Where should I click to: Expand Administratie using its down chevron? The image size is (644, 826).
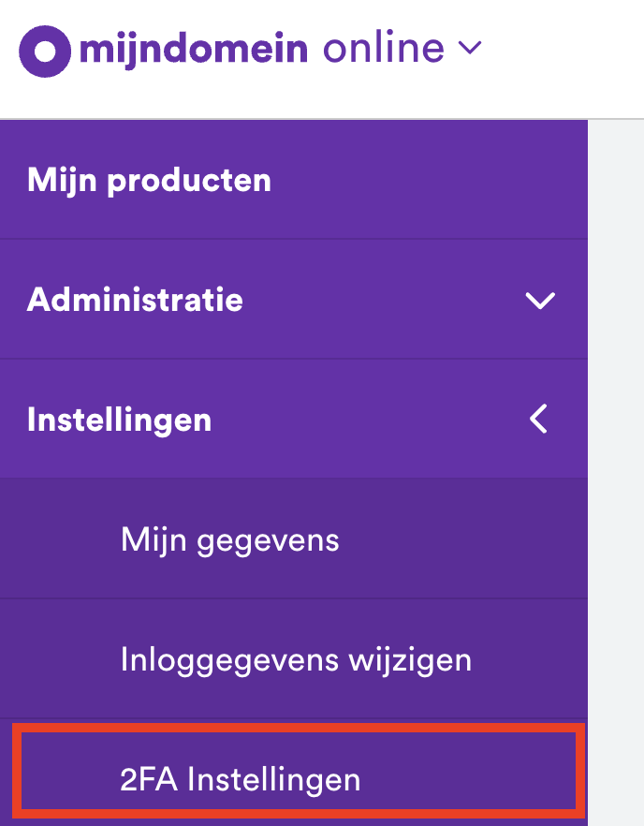540,301
